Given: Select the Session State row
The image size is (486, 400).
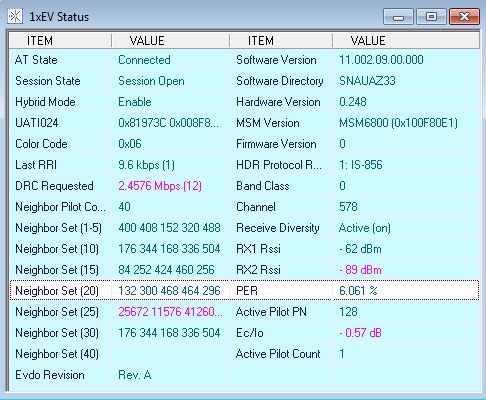Looking at the screenshot, I should [x=244, y=81].
